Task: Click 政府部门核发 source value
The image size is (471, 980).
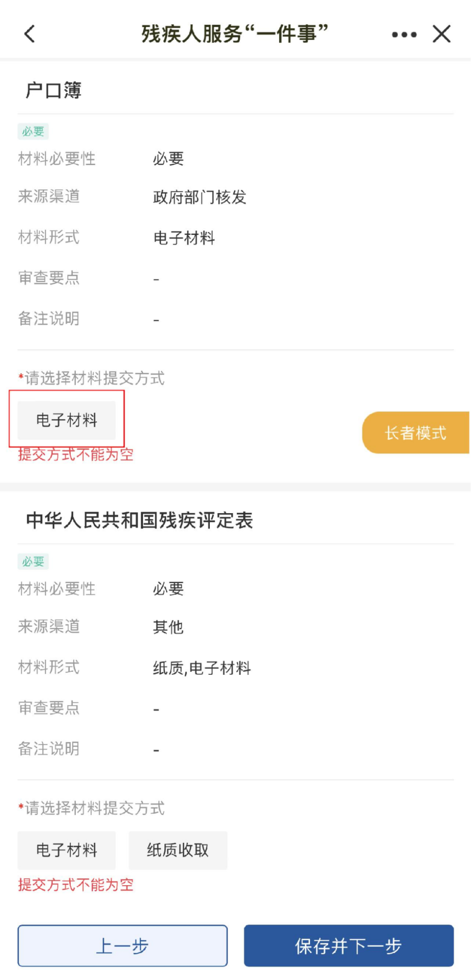Action: 200,197
